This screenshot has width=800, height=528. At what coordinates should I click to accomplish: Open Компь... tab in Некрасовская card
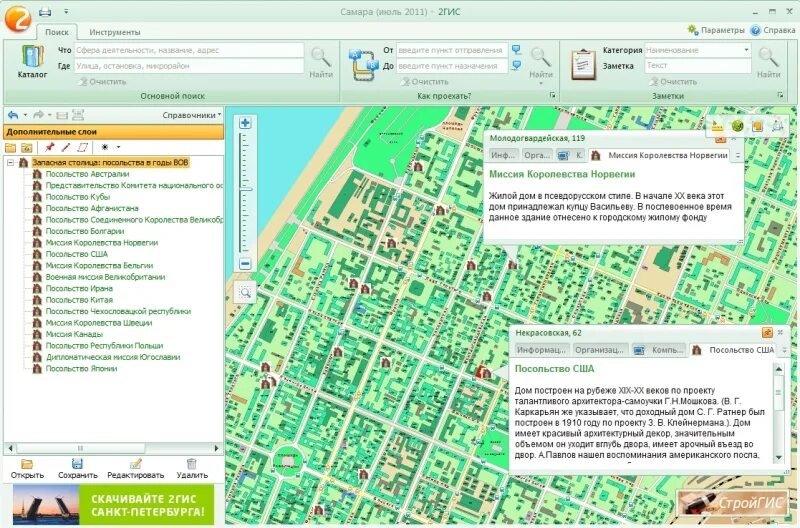(x=658, y=350)
